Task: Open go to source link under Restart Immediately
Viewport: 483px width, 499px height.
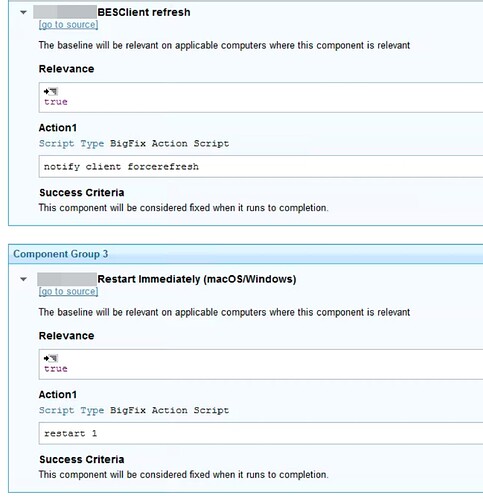Action: pyautogui.click(x=68, y=291)
